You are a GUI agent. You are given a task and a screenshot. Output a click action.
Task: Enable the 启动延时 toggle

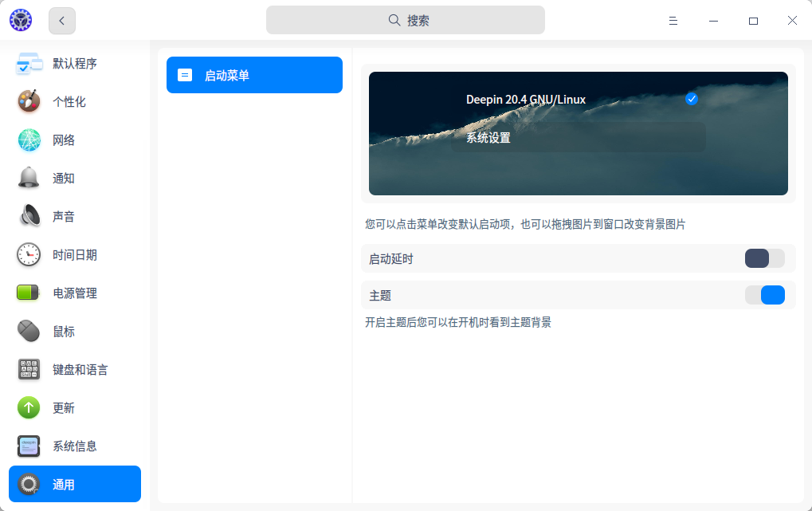click(764, 258)
